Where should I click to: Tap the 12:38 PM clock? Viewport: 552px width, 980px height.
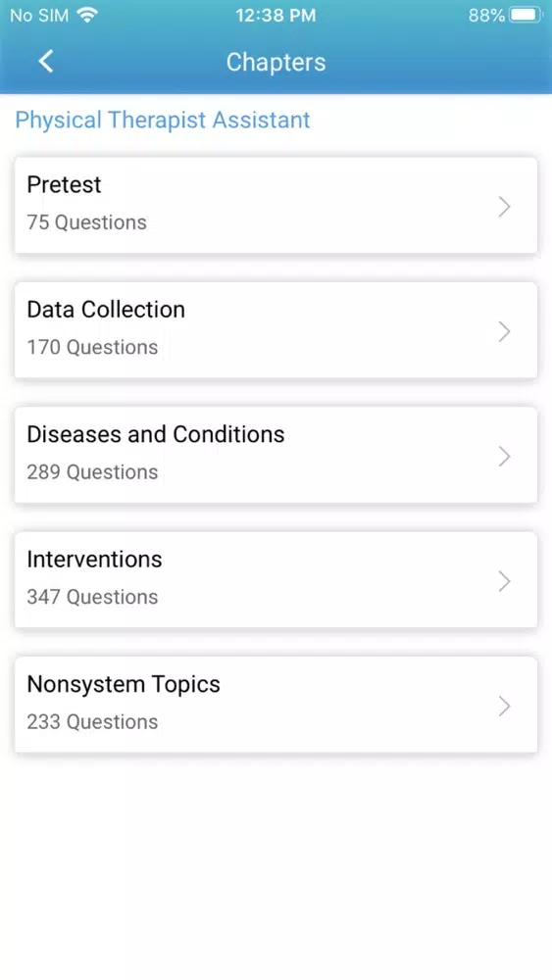tap(276, 15)
